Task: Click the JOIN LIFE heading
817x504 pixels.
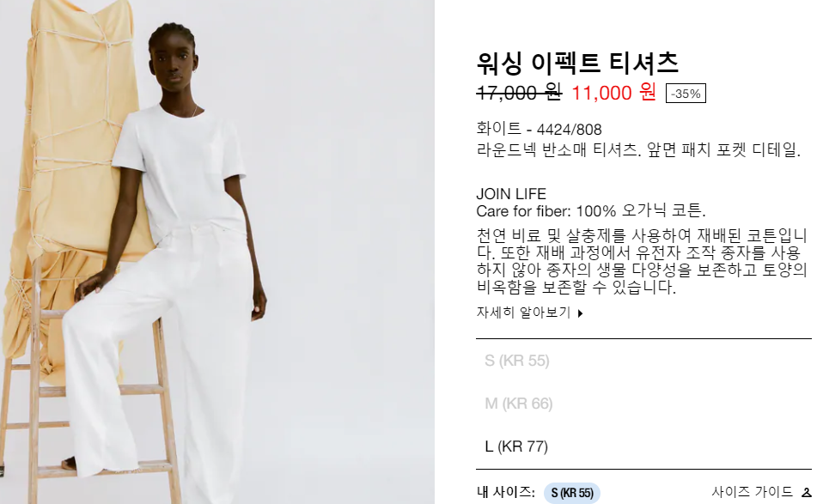Action: (511, 194)
